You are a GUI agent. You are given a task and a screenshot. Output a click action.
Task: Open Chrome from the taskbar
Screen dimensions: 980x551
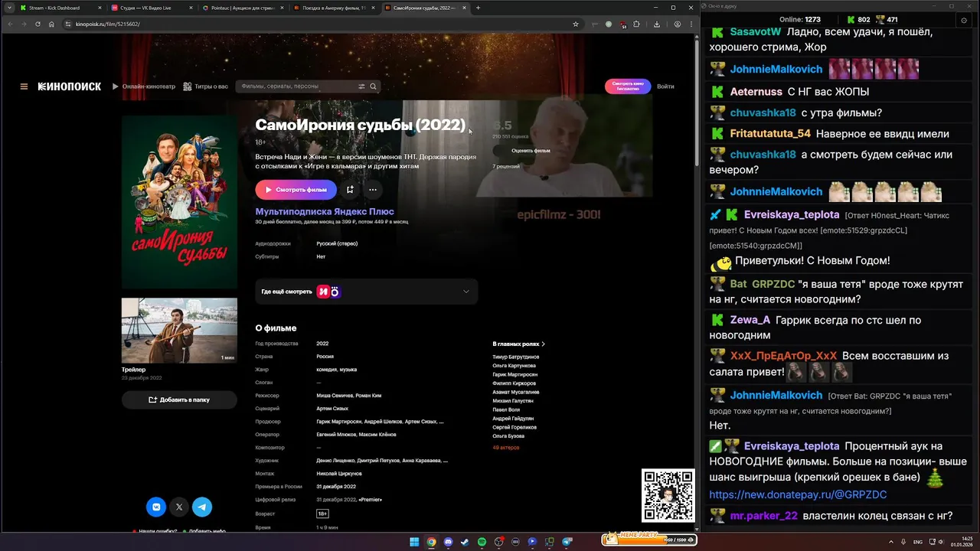click(x=431, y=542)
